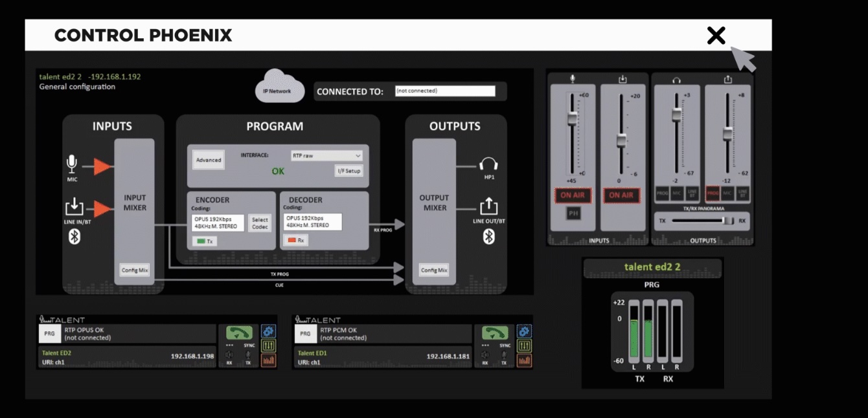This screenshot has height=418, width=868.
Task: Open the gear settings icon for Talent ED2
Action: coord(268,331)
